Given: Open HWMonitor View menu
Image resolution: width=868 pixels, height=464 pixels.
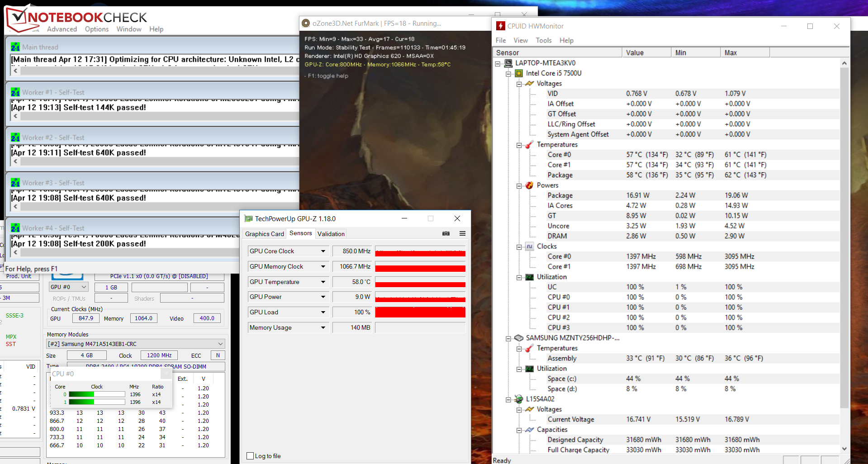Looking at the screenshot, I should tap(521, 41).
